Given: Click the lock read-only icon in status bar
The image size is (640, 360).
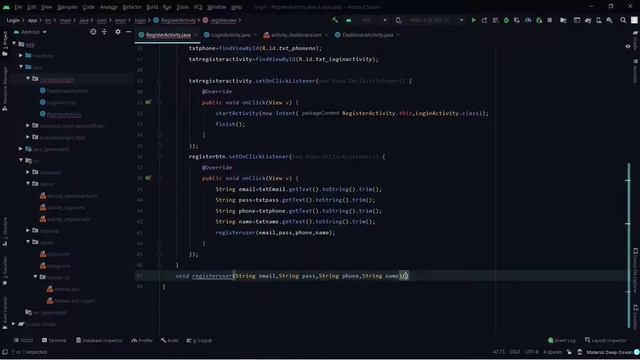Looking at the screenshot, I should [x=569, y=352].
